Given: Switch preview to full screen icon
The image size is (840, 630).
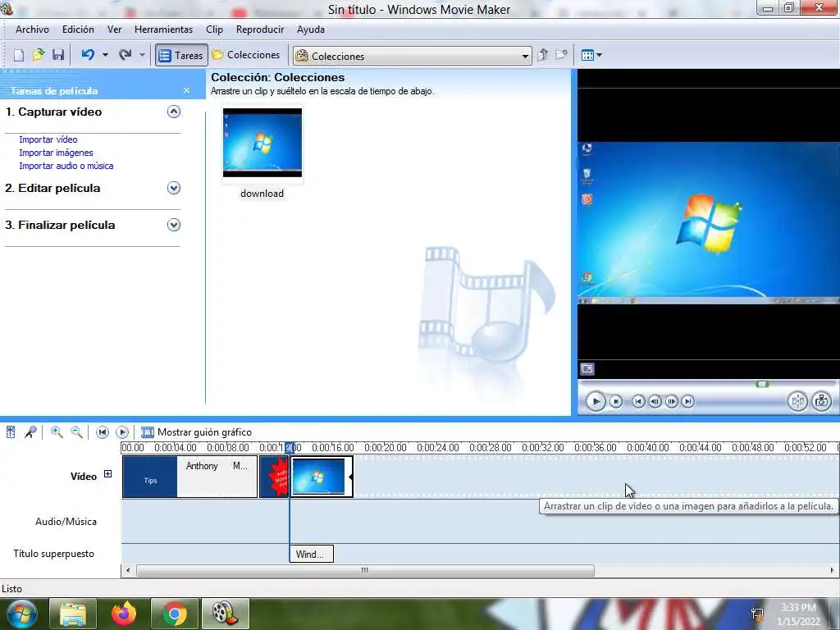Looking at the screenshot, I should (587, 369).
